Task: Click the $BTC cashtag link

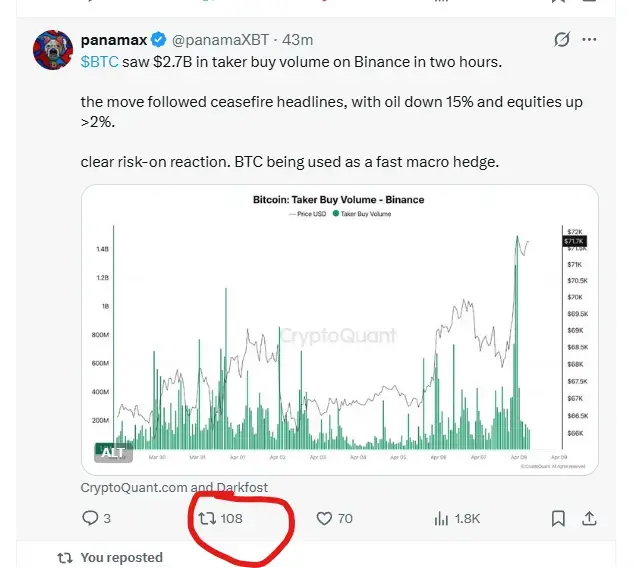Action: (99, 61)
